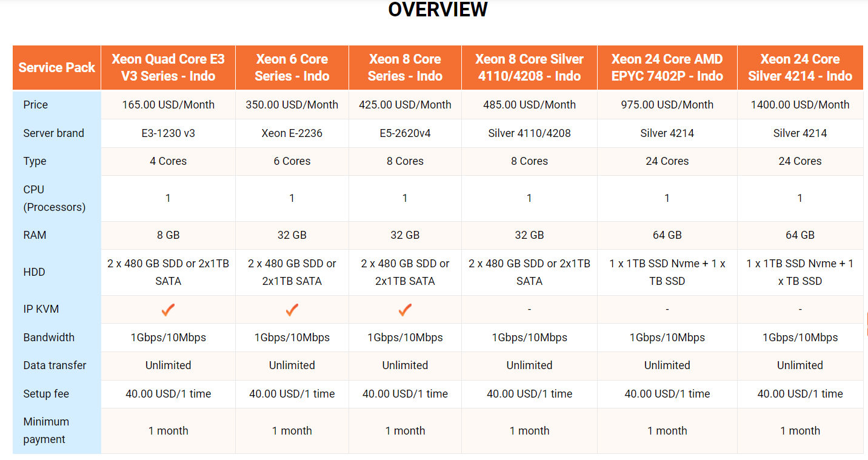Click the 1 month minimum payment for Xeon 6 Core

click(292, 430)
